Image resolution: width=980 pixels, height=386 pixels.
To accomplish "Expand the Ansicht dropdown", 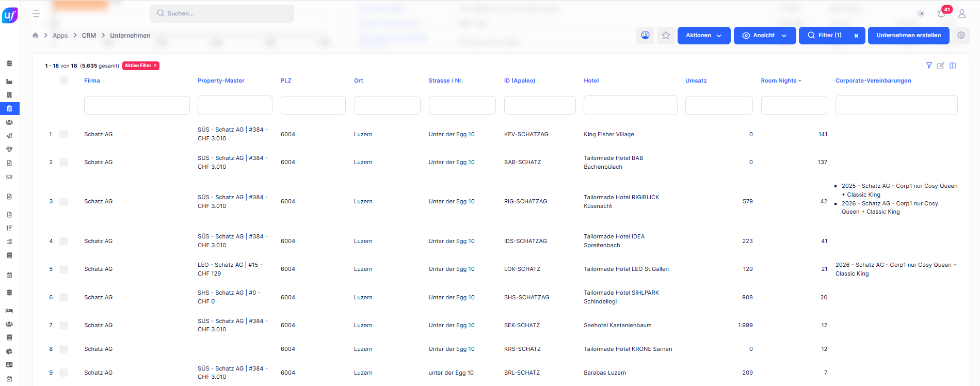I will (765, 36).
